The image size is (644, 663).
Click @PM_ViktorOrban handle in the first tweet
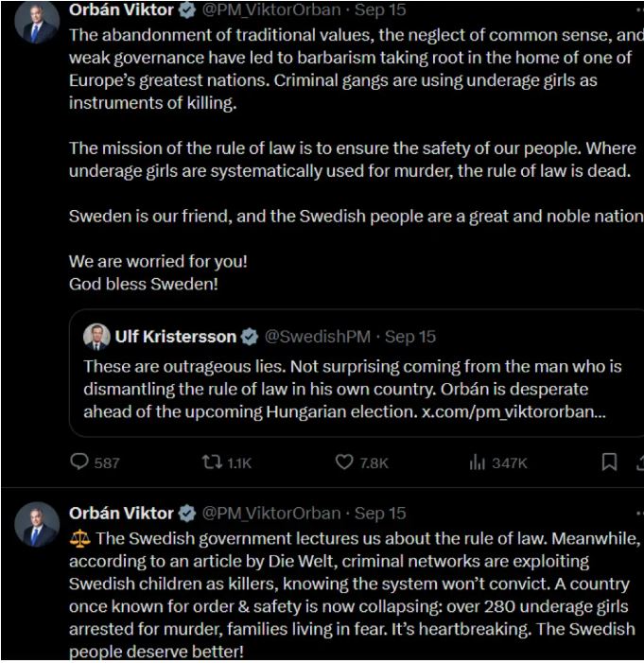[271, 9]
